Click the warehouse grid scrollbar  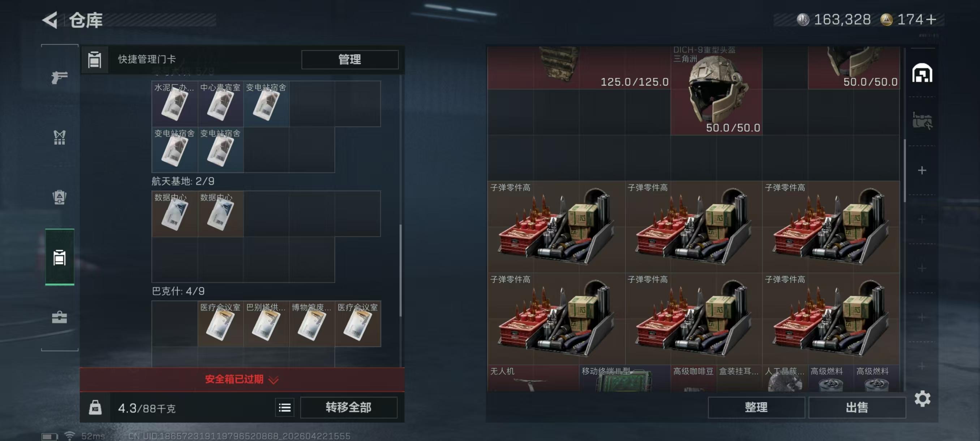point(905,171)
